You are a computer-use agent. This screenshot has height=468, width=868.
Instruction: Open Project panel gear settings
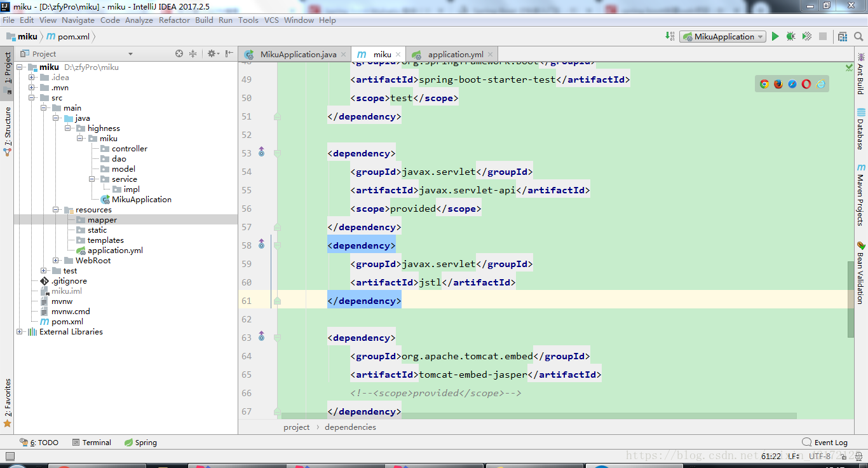click(x=213, y=54)
